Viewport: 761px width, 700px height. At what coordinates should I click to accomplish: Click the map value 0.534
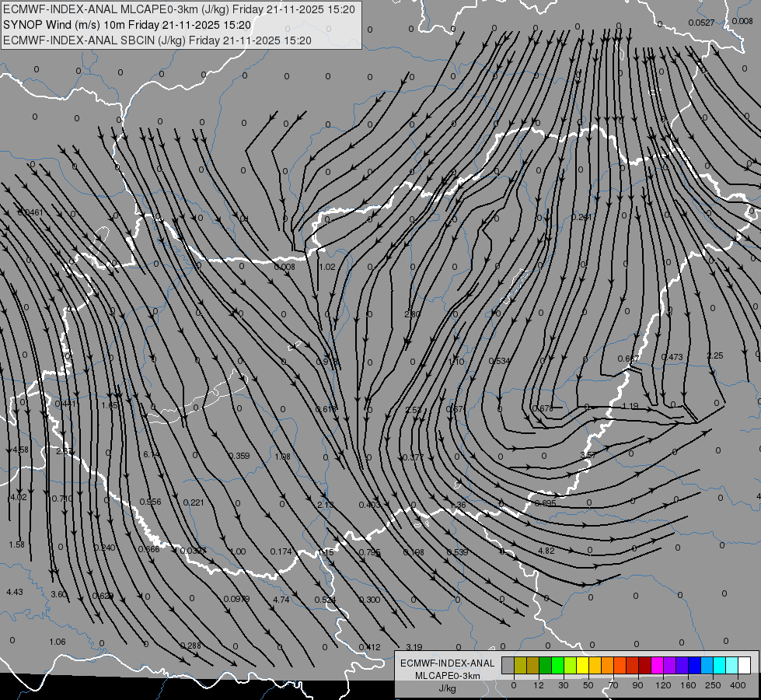pos(499,361)
